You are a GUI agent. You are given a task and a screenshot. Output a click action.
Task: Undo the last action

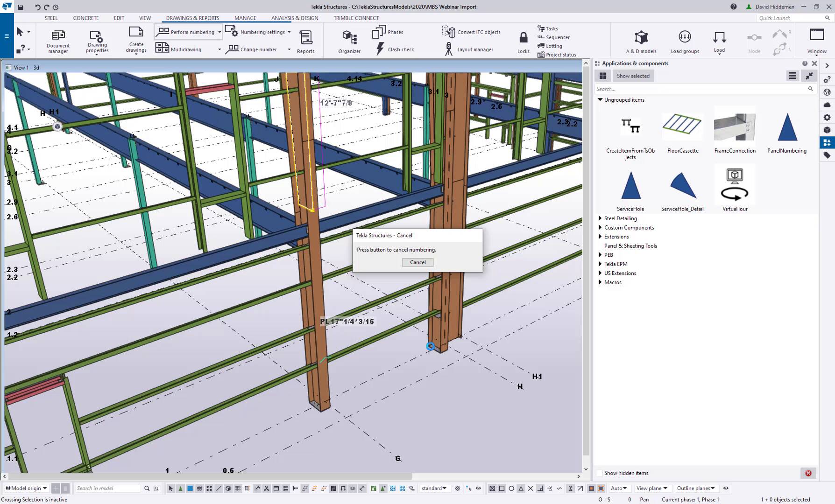pyautogui.click(x=37, y=7)
